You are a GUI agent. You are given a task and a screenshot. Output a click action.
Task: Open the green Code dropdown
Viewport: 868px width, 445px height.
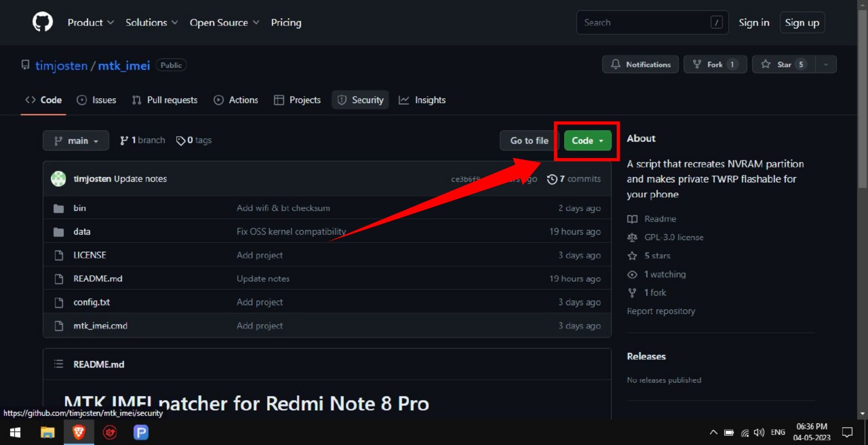[x=588, y=141]
